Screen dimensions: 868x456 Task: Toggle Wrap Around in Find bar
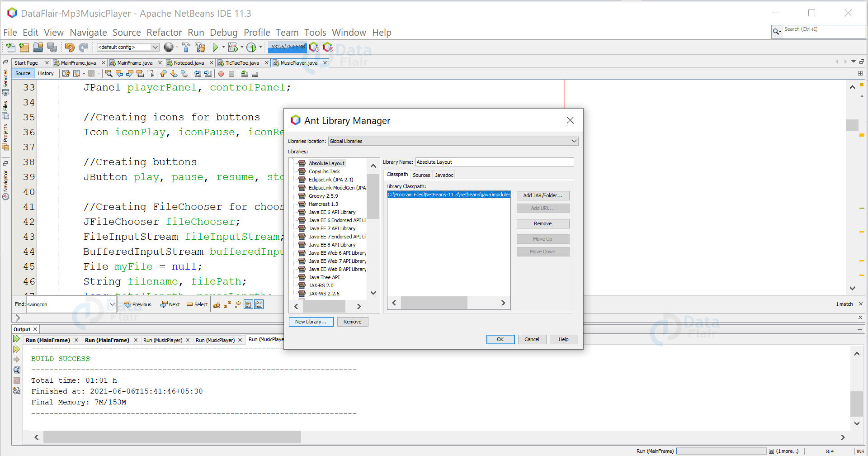(259, 304)
